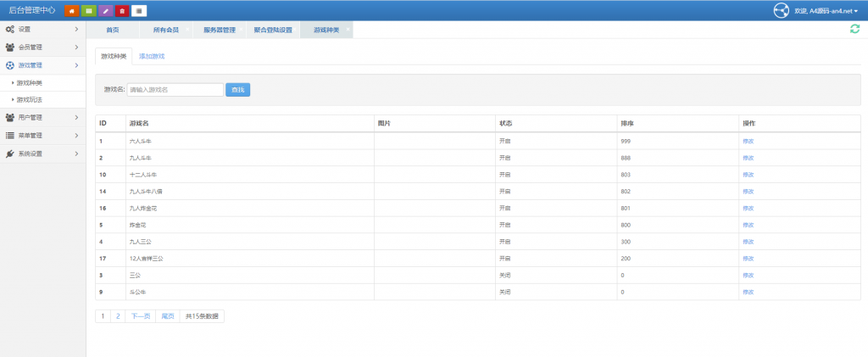Open the 欢迎 A4源码 user dropdown

(826, 11)
